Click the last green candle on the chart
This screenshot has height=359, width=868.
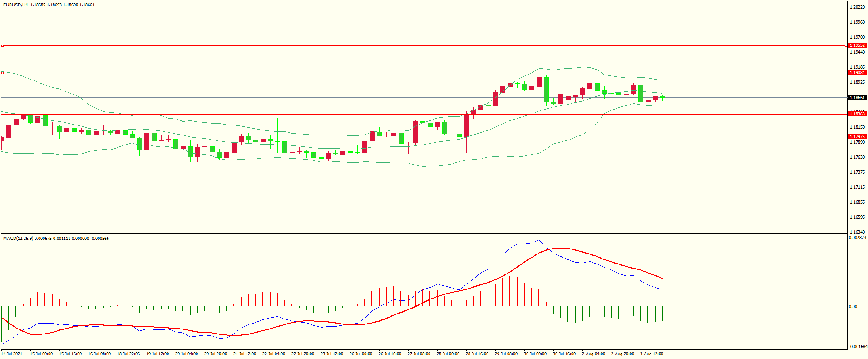coord(663,97)
